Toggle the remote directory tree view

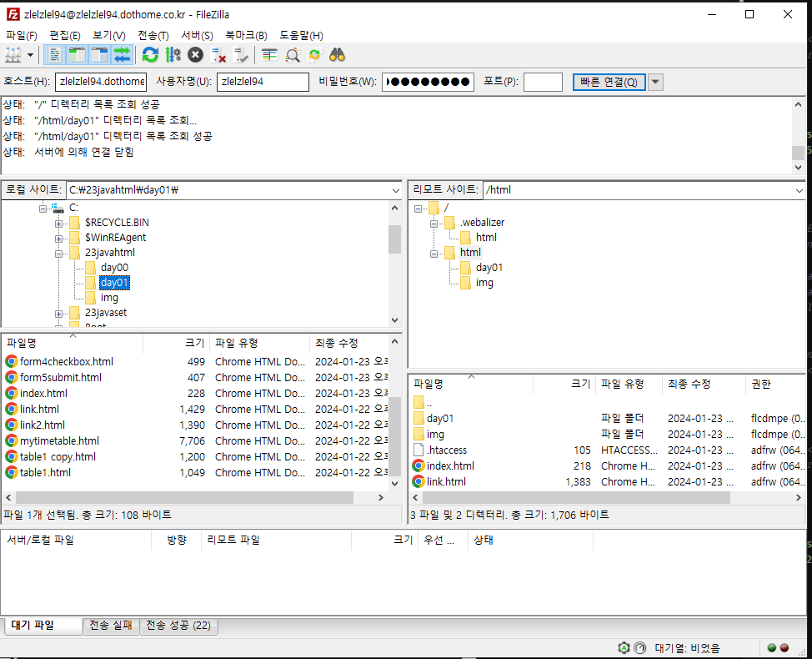click(x=99, y=55)
